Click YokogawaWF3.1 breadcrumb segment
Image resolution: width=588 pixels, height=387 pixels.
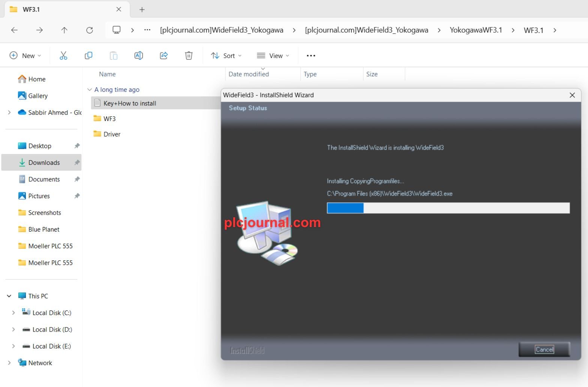(475, 30)
